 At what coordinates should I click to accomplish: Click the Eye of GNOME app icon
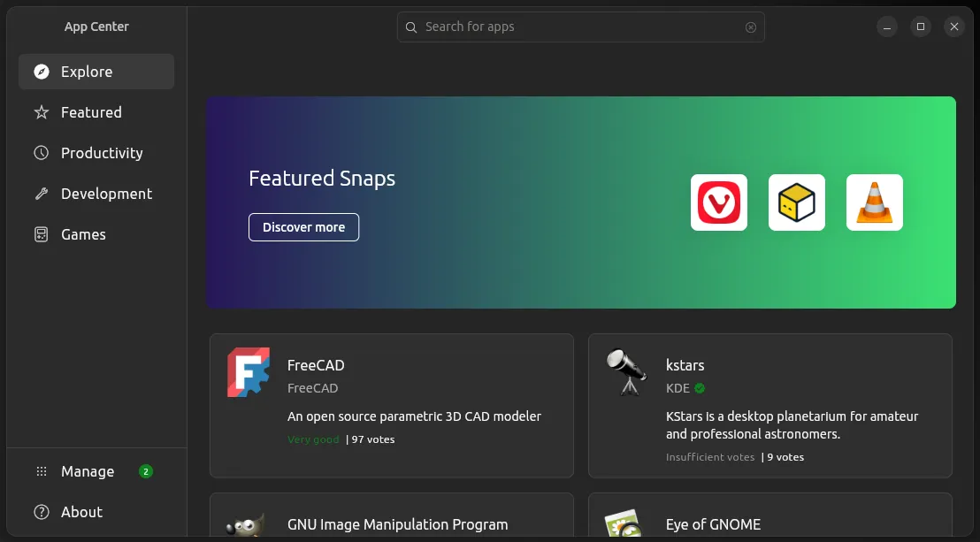(x=624, y=523)
